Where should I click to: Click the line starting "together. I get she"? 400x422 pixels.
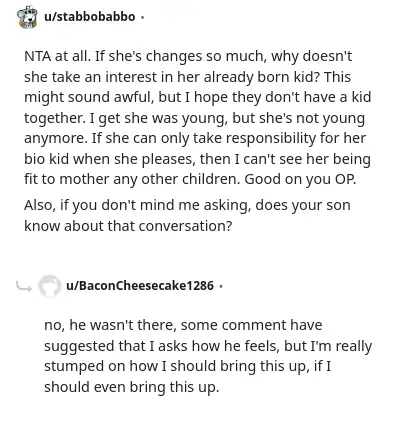(x=194, y=118)
